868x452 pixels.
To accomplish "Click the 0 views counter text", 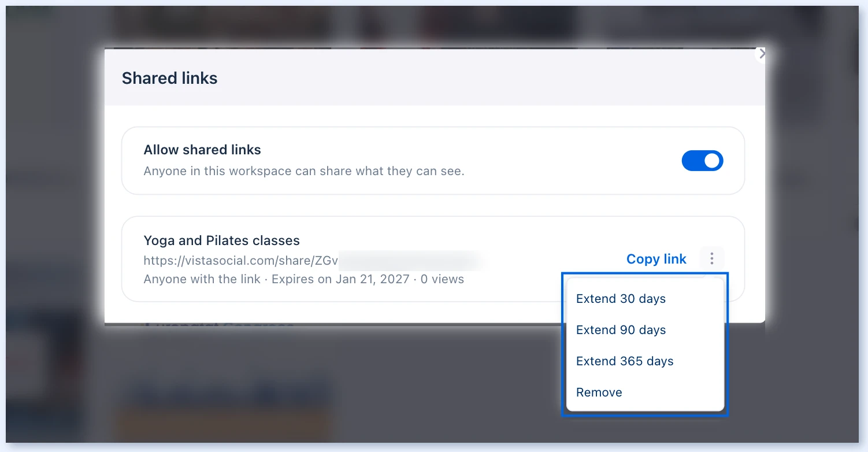I will coord(442,279).
